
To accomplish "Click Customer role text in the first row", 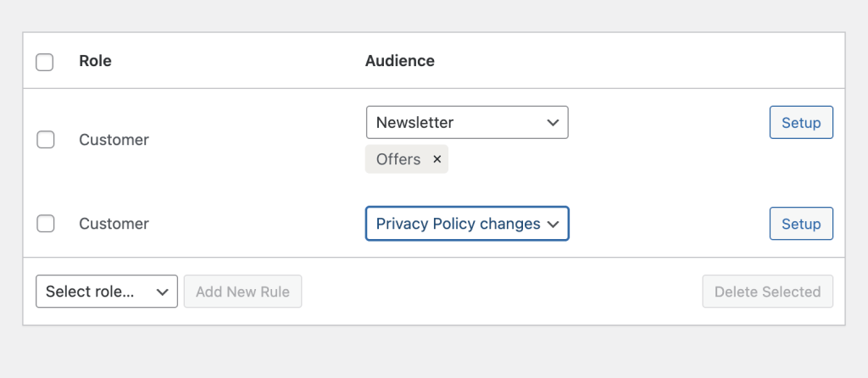I will coord(114,140).
